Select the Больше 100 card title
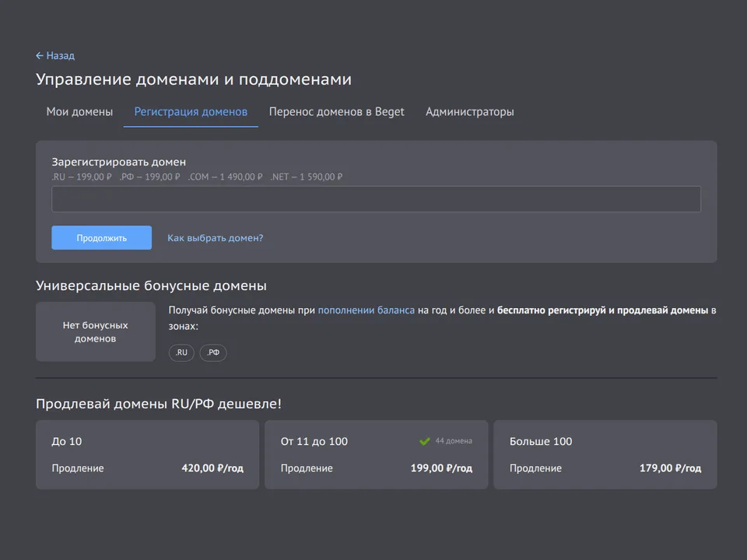The height and width of the screenshot is (560, 747). point(541,442)
